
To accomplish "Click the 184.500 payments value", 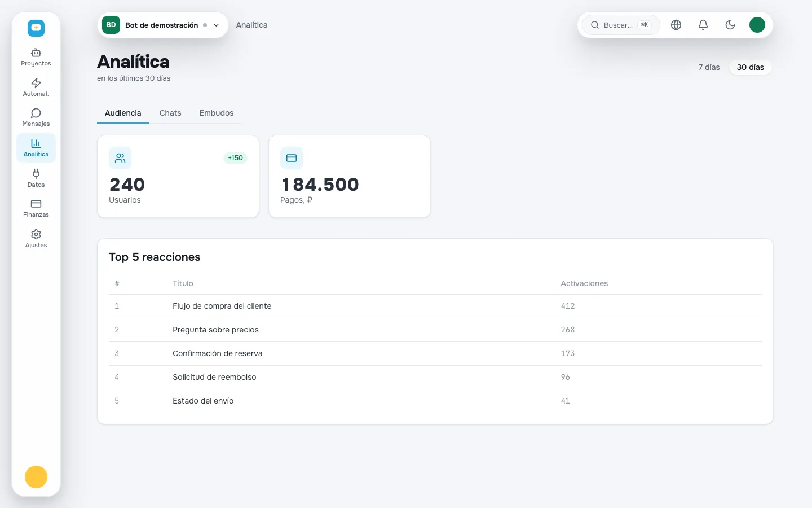I will [320, 185].
